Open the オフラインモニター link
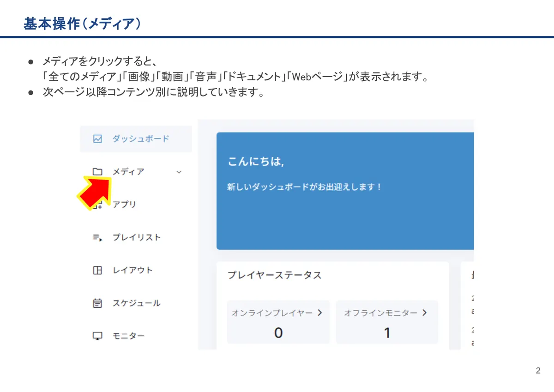This screenshot has width=554, height=392. pyautogui.click(x=380, y=313)
